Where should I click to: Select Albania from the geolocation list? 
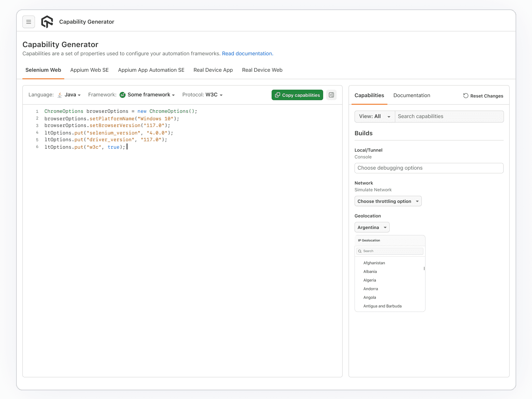[370, 272]
